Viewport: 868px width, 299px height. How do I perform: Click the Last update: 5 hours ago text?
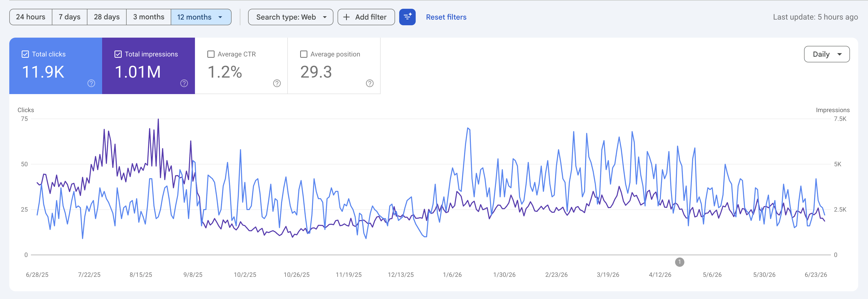(815, 17)
